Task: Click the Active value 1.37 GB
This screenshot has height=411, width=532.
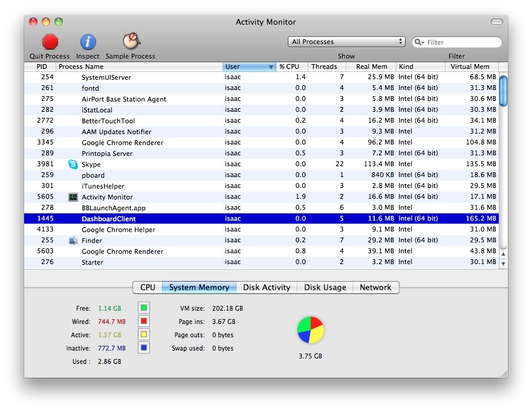Action: pyautogui.click(x=109, y=335)
